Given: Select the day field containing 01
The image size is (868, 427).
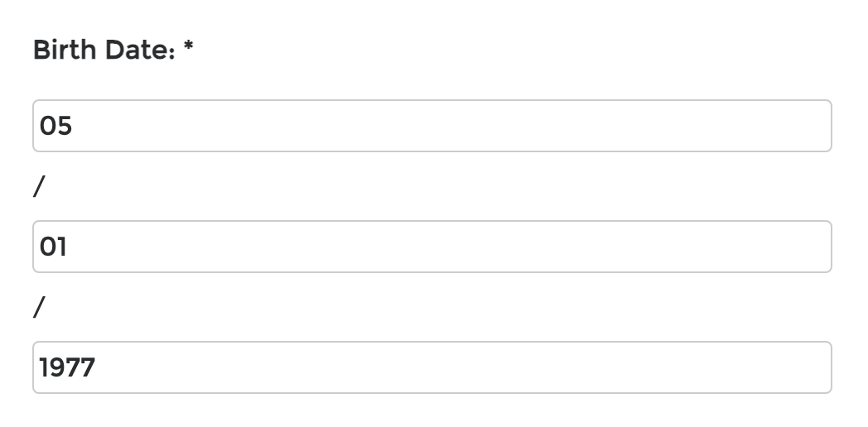Looking at the screenshot, I should coord(432,247).
